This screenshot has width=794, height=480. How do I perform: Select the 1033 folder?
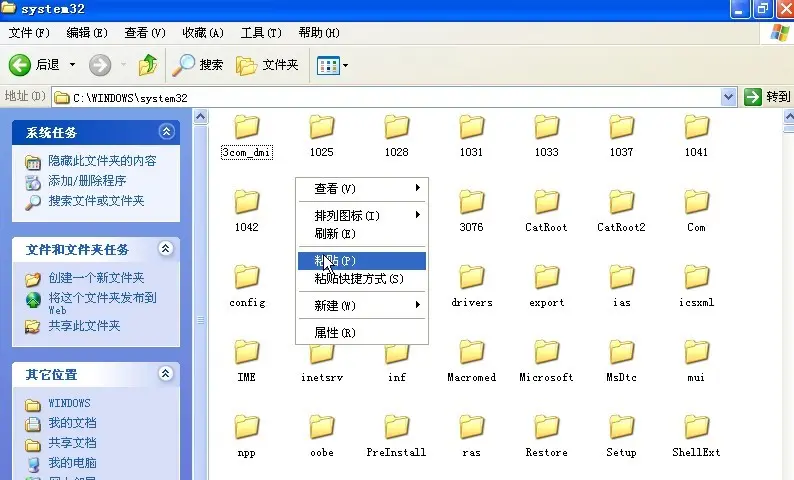coord(546,136)
